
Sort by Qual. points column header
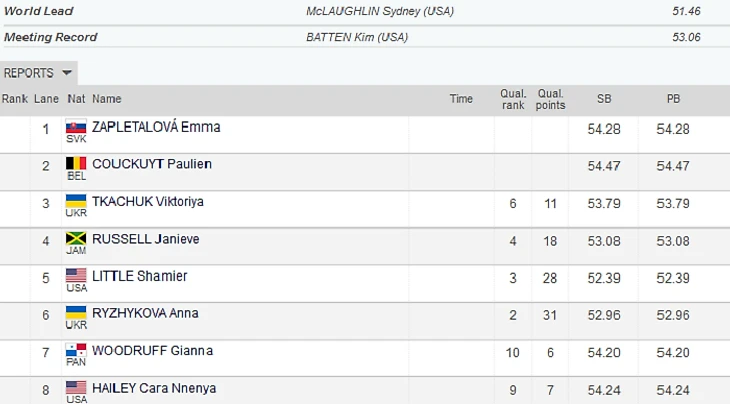pos(550,99)
